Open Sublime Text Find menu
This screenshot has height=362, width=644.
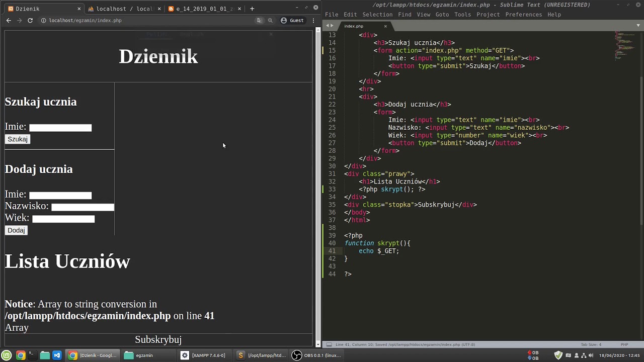tap(405, 15)
